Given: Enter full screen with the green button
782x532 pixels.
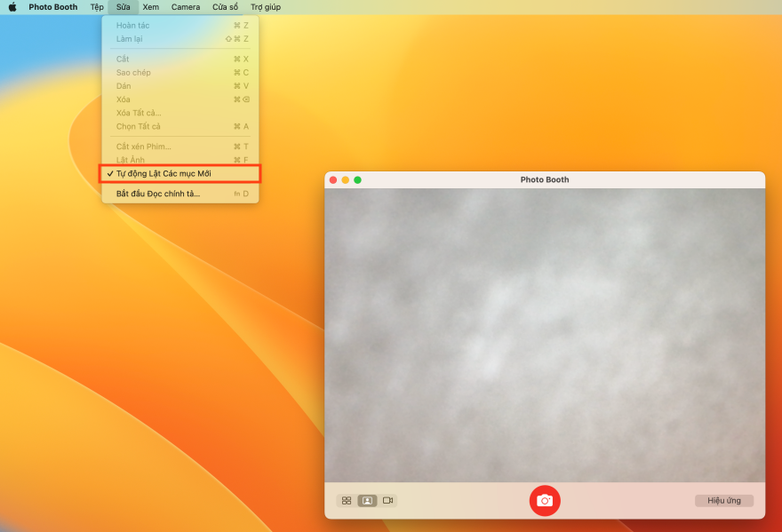Looking at the screenshot, I should click(x=358, y=180).
